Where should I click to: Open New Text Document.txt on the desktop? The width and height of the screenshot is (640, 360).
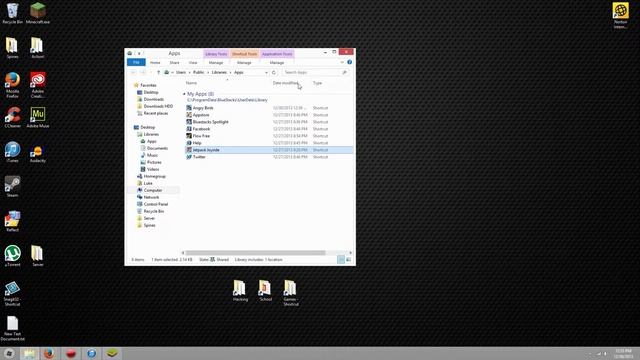point(12,329)
